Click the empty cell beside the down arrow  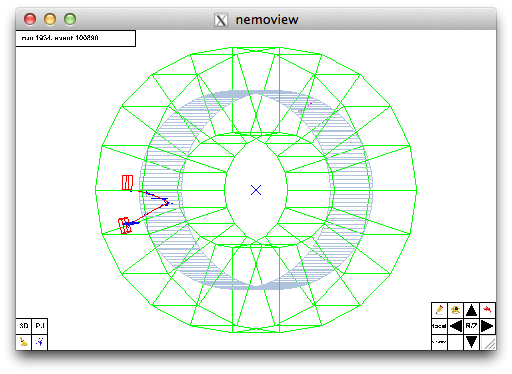point(455,342)
